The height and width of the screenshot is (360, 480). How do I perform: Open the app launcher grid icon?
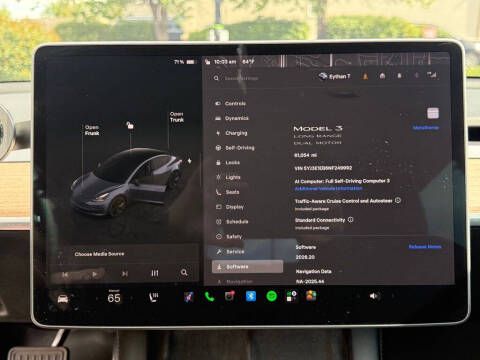click(x=291, y=296)
